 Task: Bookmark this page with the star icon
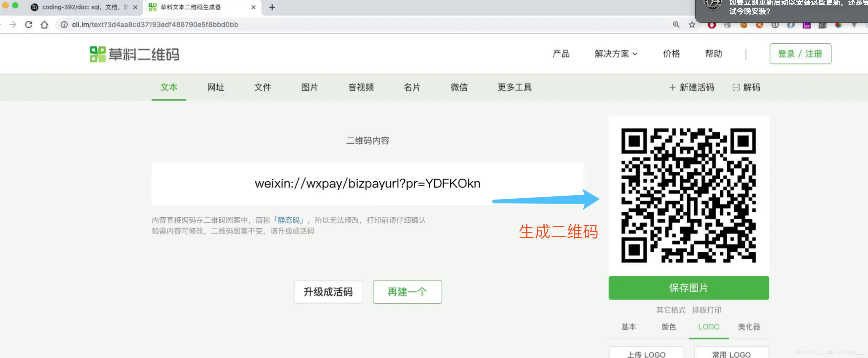pos(692,24)
